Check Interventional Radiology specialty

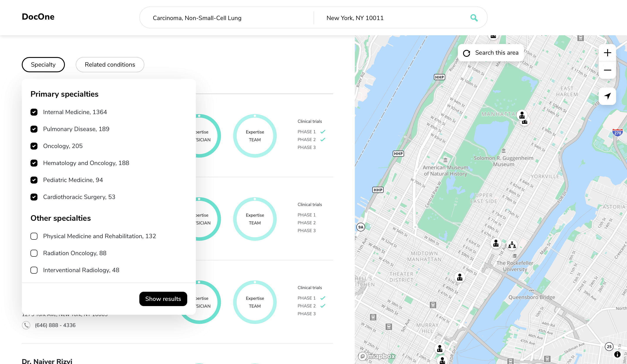click(x=34, y=270)
